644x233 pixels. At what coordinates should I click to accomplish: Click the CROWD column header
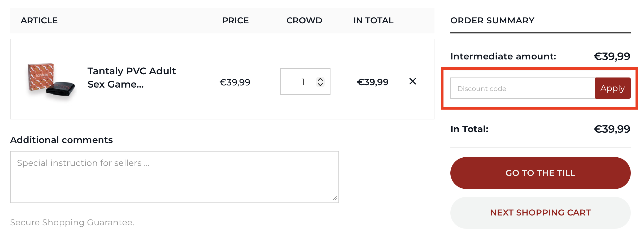pyautogui.click(x=304, y=20)
